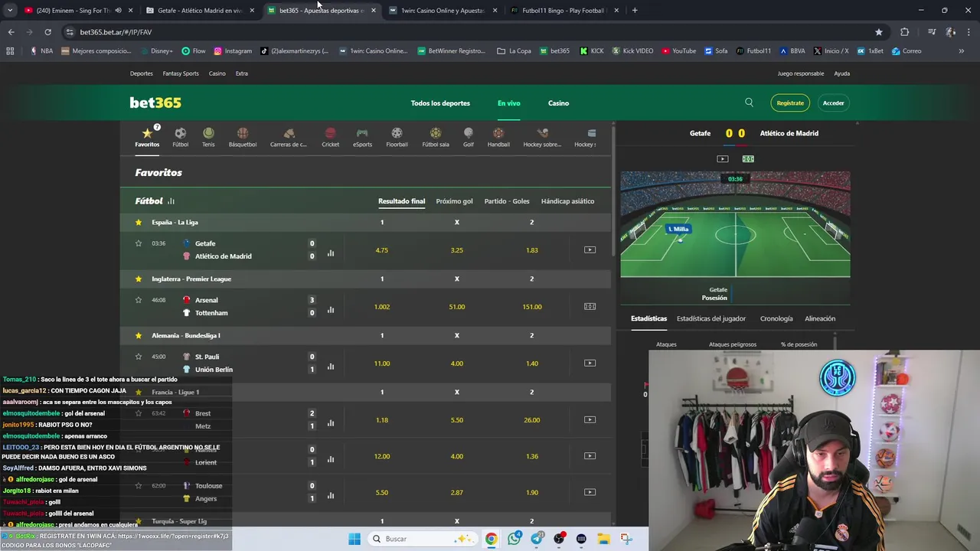
Task: Click chart icon beside Fútbol heading
Action: pyautogui.click(x=171, y=201)
